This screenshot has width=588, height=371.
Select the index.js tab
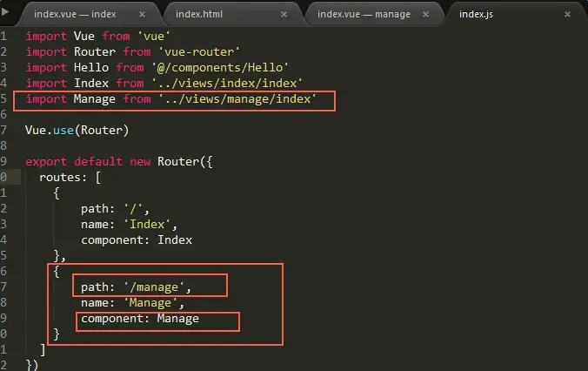[476, 14]
